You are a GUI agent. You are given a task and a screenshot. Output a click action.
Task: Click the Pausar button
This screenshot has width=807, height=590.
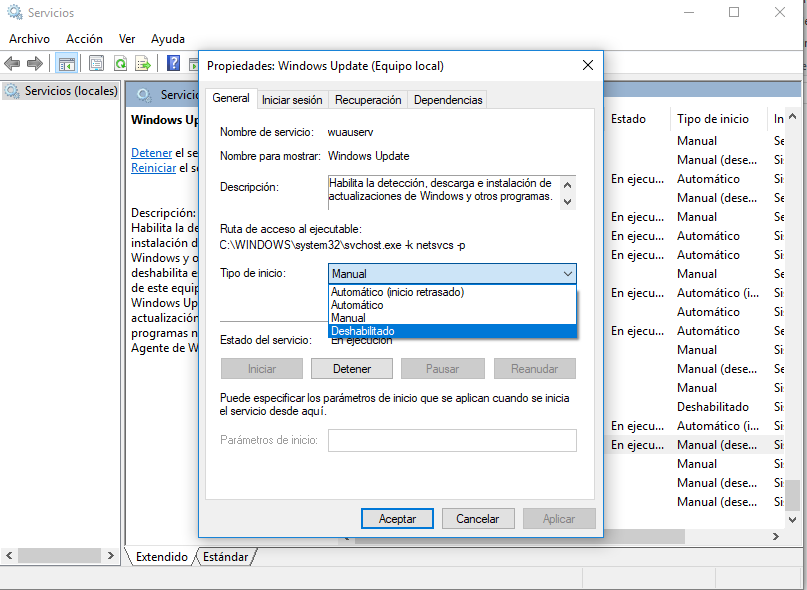click(443, 369)
